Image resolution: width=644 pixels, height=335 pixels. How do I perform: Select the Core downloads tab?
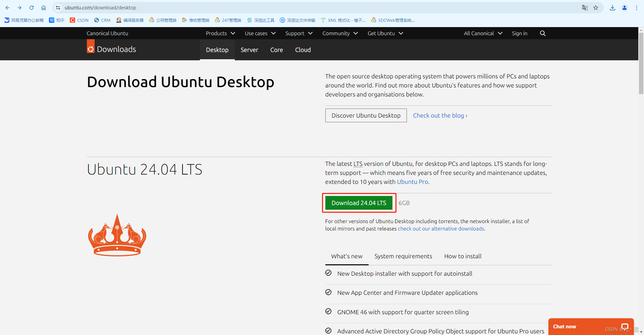pos(277,50)
